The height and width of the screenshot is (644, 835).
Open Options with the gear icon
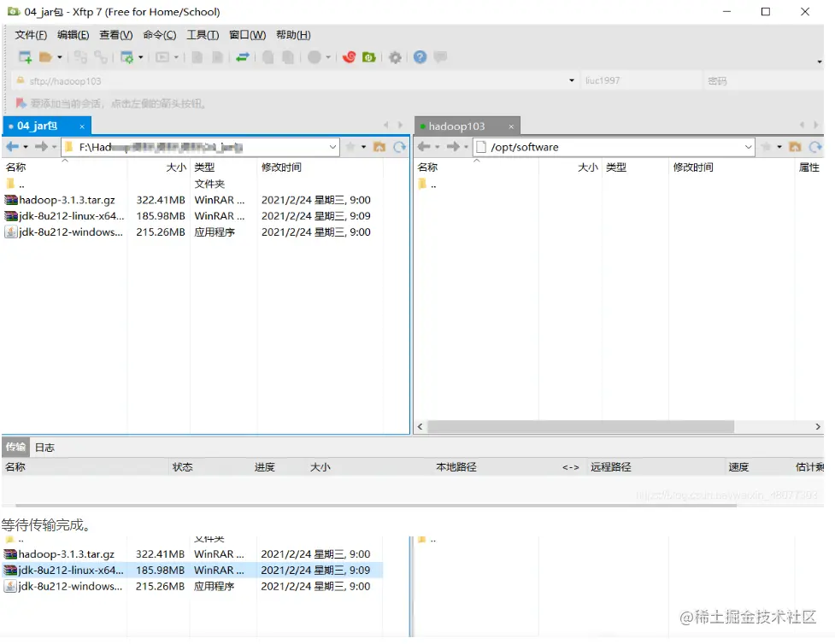click(x=395, y=57)
